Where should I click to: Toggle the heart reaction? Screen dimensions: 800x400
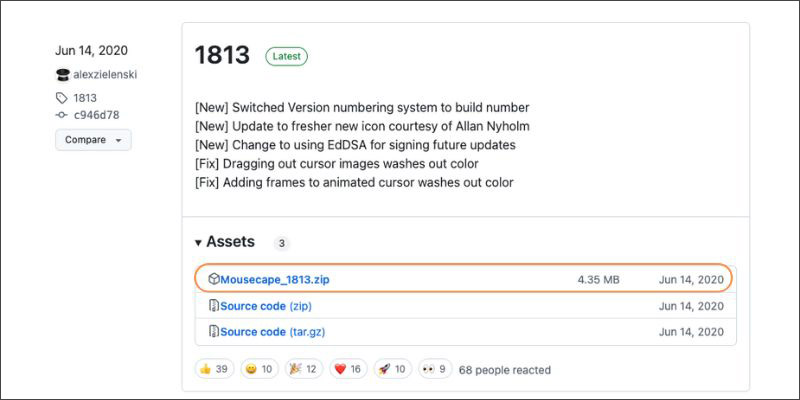click(348, 369)
